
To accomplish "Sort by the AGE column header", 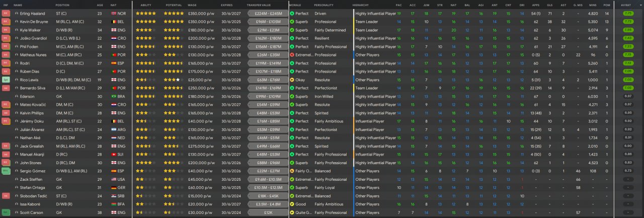I will click(100, 5).
